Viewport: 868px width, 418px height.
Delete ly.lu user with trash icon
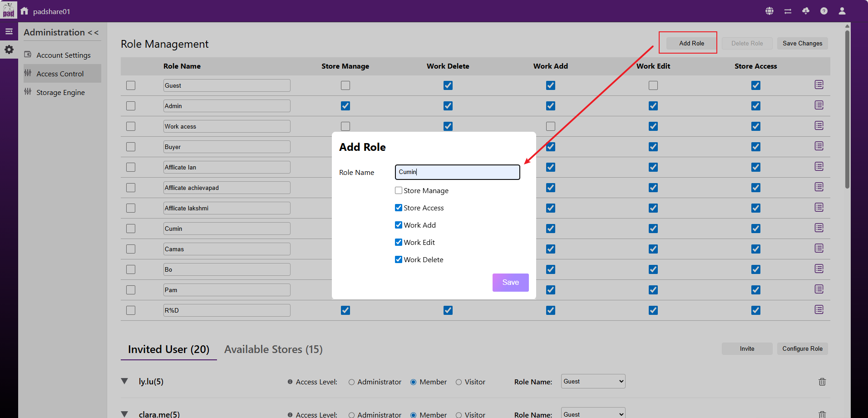click(x=822, y=382)
